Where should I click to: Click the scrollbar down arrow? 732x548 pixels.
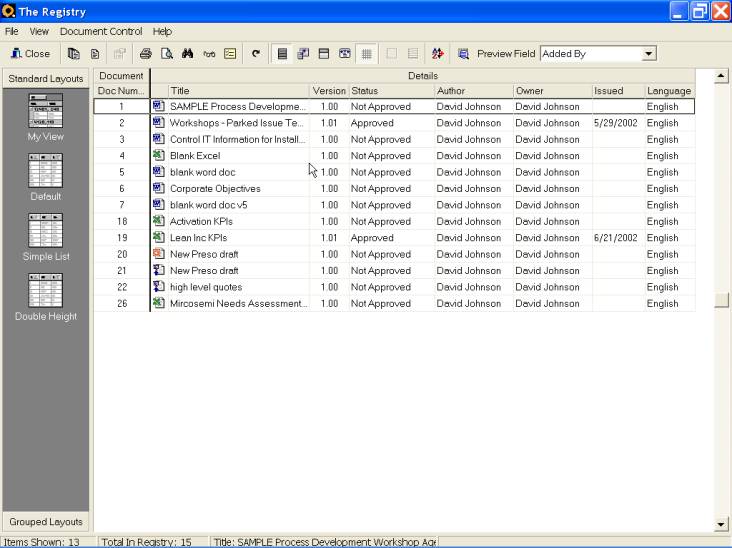(721, 524)
